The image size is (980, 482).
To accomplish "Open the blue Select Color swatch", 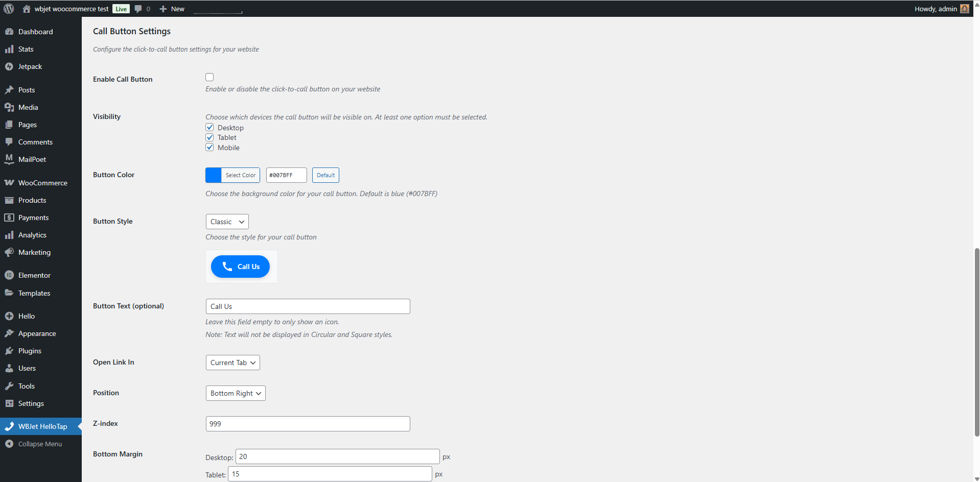I will point(213,175).
